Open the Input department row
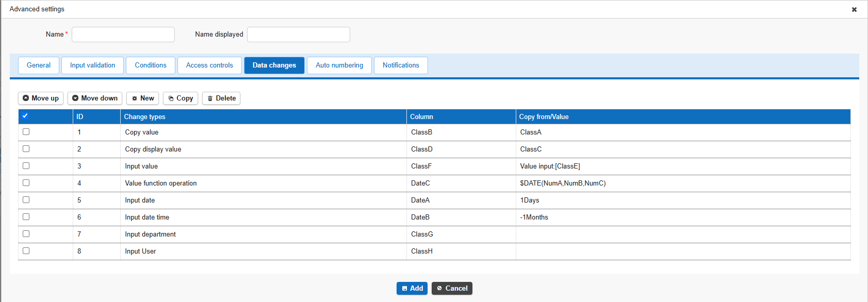Viewport: 868px width, 302px height. click(434, 234)
